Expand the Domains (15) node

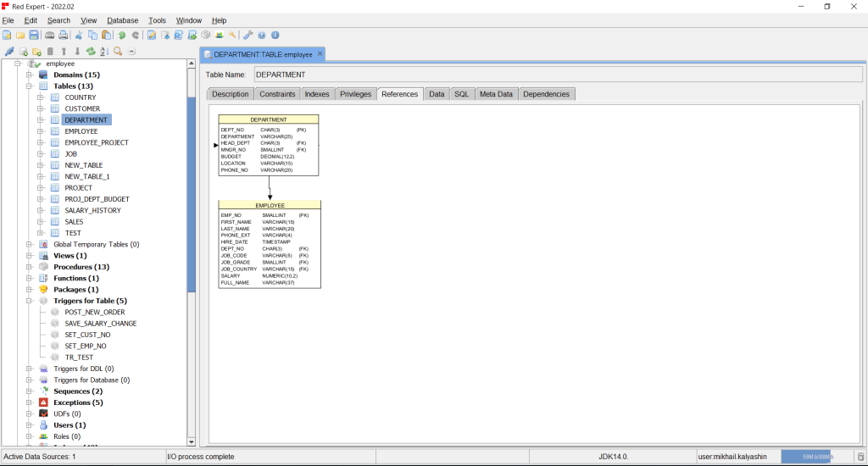(x=29, y=75)
